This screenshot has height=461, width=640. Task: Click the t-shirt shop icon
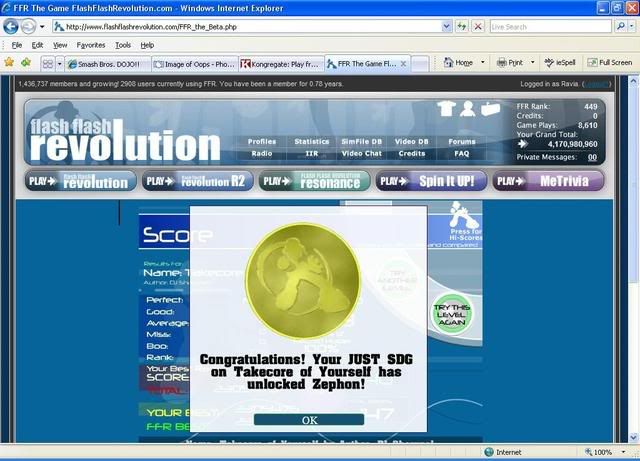pos(445,109)
